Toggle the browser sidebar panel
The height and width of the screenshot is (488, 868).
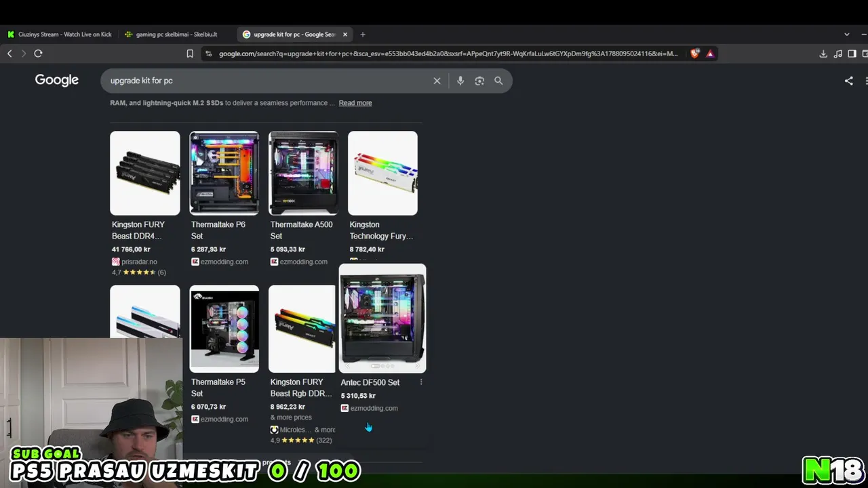point(852,54)
